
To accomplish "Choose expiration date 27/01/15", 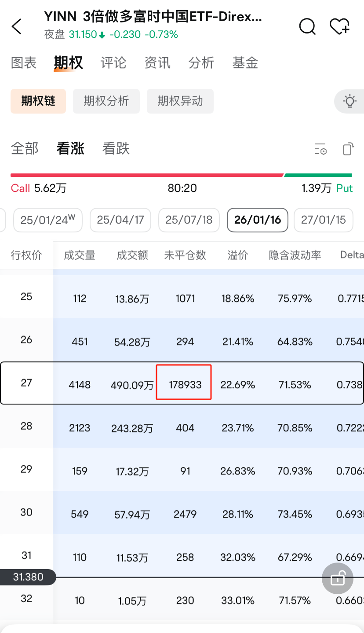I will pos(324,220).
